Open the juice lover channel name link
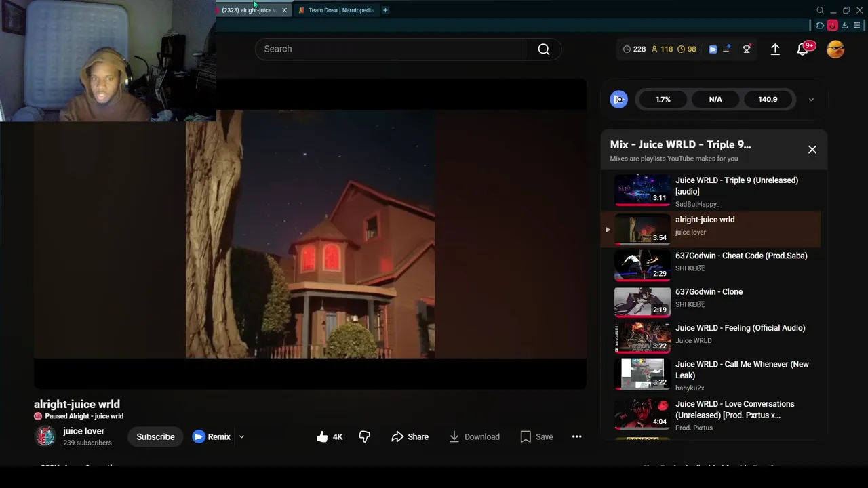868x488 pixels. tap(83, 431)
